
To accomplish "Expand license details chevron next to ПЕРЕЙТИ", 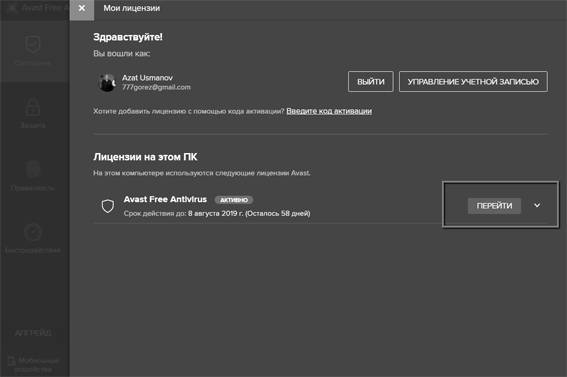I will 537,205.
